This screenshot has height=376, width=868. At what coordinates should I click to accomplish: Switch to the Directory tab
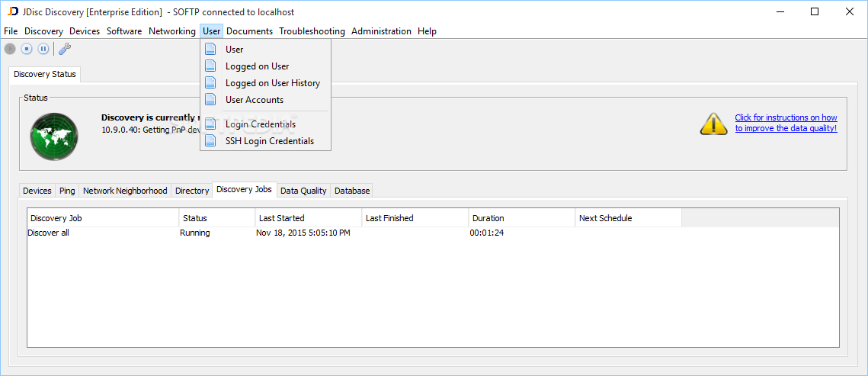pos(191,191)
